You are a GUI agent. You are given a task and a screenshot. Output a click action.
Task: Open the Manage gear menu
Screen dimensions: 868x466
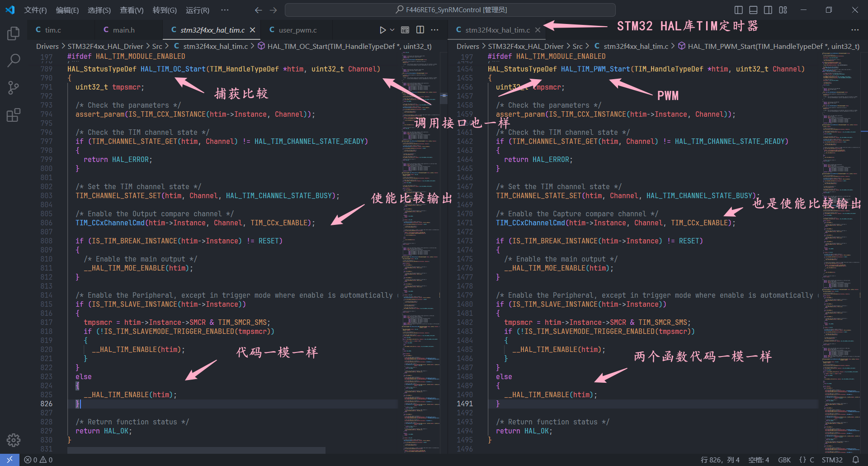[x=14, y=440]
